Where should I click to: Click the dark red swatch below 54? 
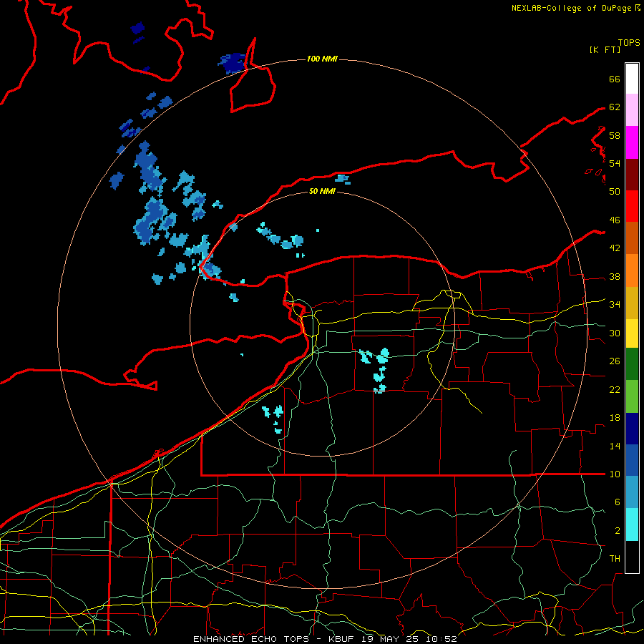(632, 175)
